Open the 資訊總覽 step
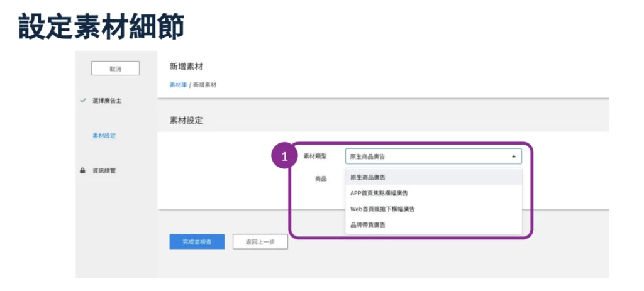Viewport: 644px width, 291px height. click(x=103, y=170)
